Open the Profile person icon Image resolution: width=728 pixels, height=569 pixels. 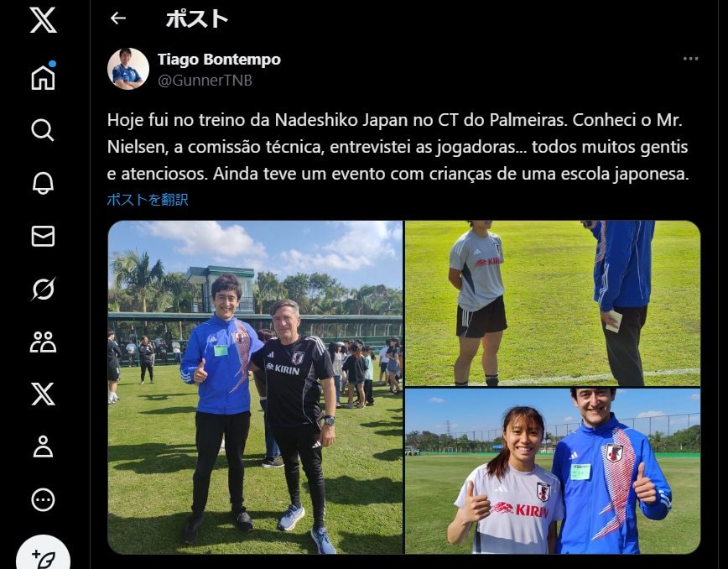(x=43, y=446)
